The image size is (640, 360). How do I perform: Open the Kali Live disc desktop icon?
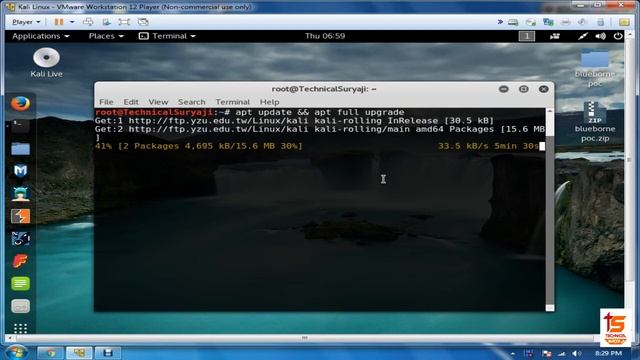point(46,62)
